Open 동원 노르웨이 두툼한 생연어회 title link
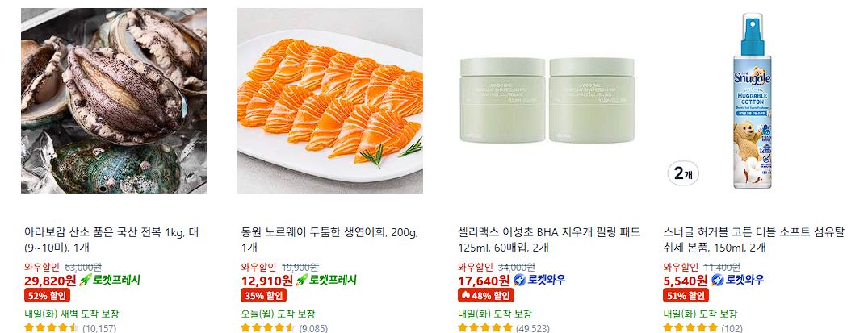The image size is (868, 333). [x=329, y=239]
